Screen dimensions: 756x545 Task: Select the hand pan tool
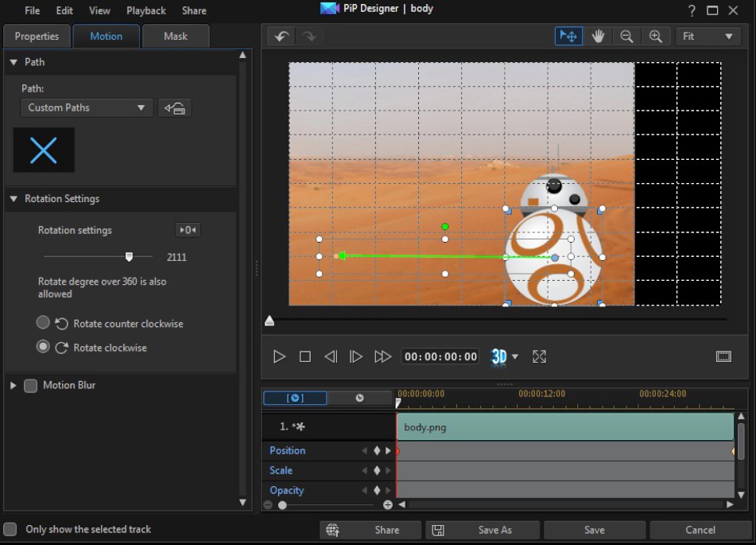point(598,37)
